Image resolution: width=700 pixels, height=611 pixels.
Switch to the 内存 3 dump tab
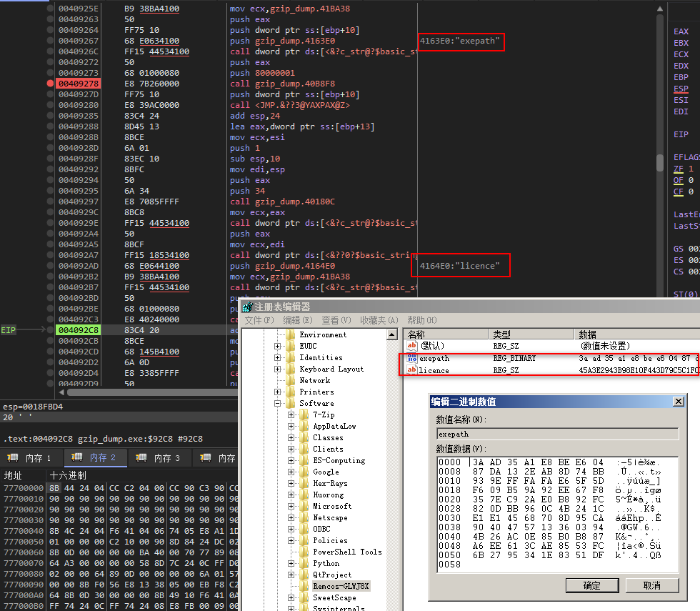point(159,458)
